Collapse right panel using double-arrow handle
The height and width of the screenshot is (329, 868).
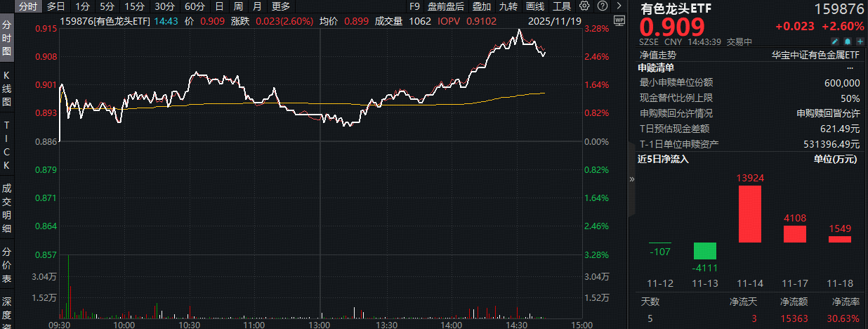(631, 179)
